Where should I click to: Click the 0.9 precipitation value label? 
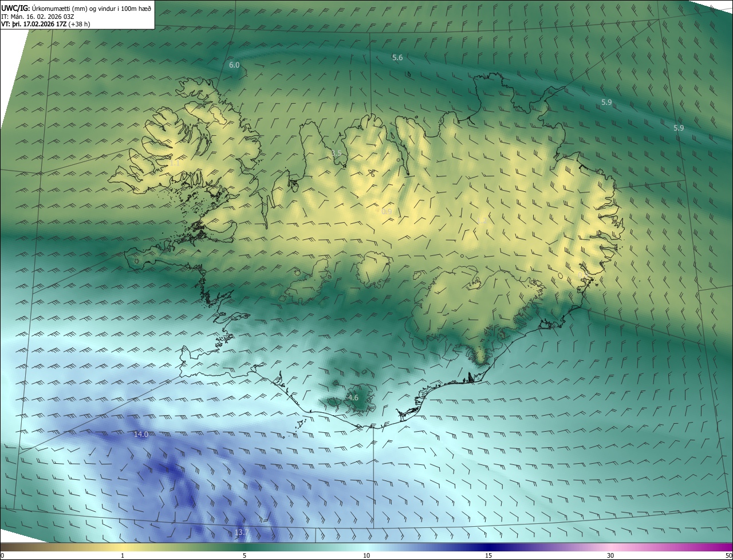coord(387,212)
